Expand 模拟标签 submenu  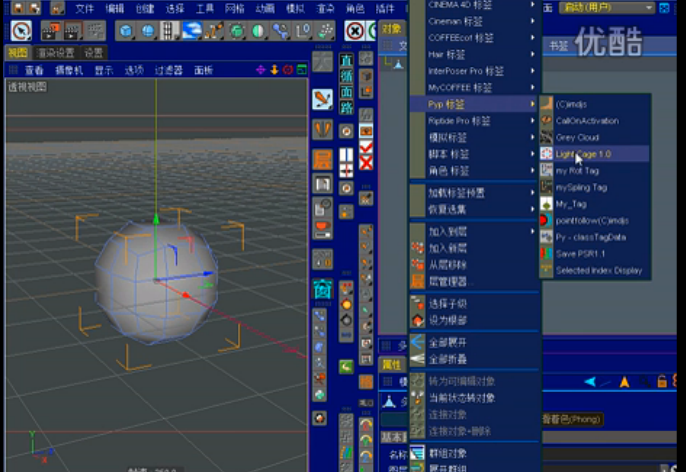click(x=474, y=137)
